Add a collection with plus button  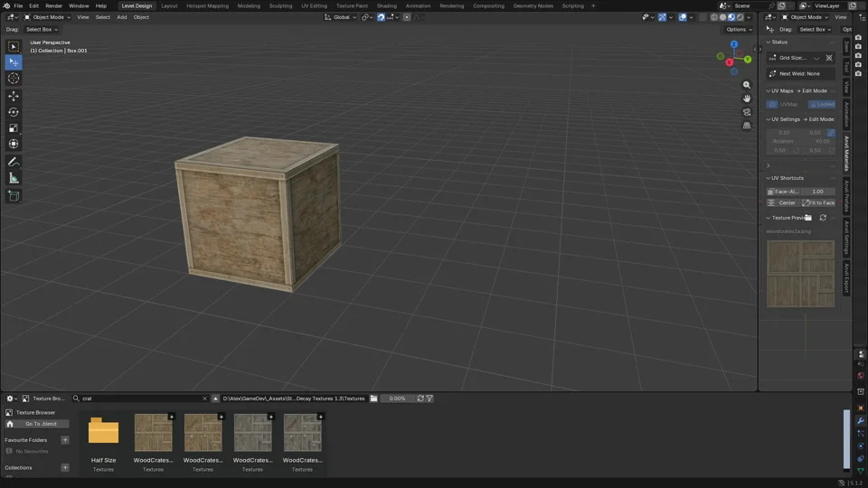click(x=65, y=468)
